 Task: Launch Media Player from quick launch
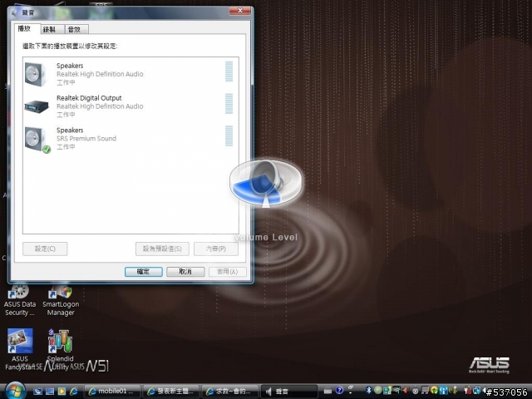(62, 392)
